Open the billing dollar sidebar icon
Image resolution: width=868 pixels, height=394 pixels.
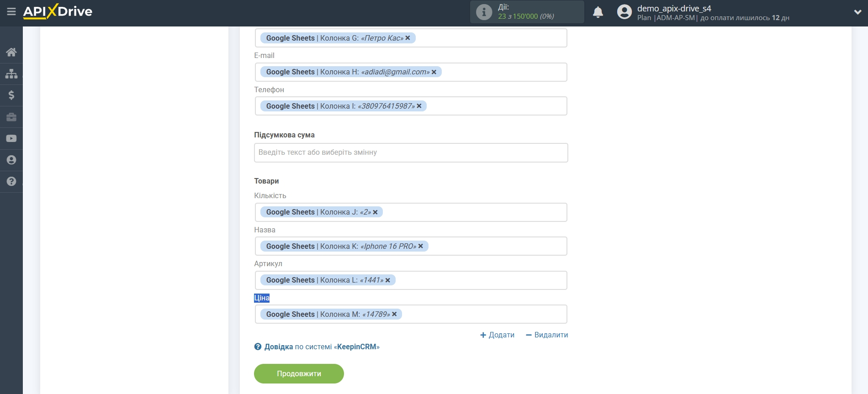[x=11, y=95]
